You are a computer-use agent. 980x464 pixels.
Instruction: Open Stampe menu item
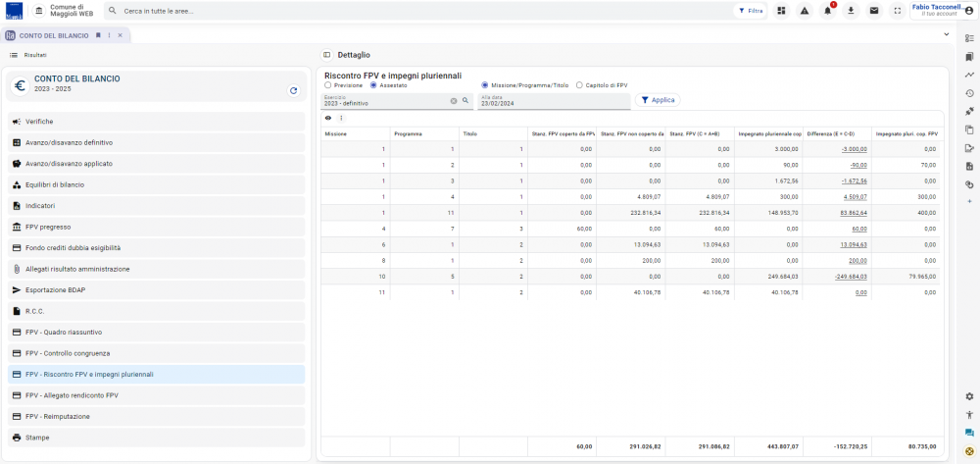click(156, 438)
